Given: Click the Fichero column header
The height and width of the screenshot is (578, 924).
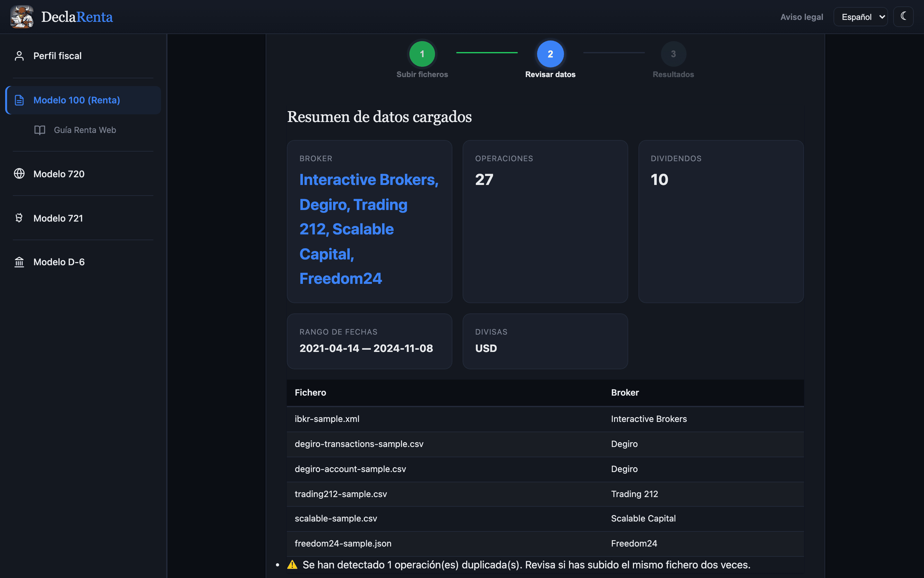Looking at the screenshot, I should tap(311, 393).
